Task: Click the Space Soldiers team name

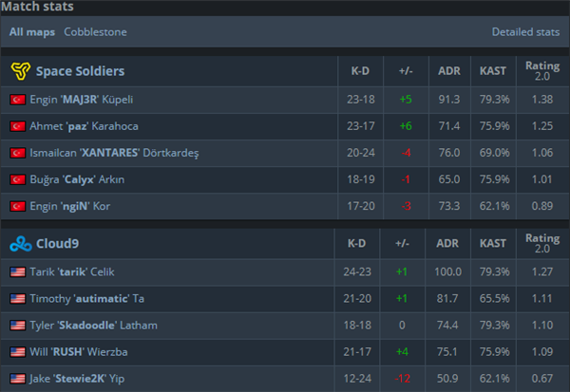Action: click(80, 71)
